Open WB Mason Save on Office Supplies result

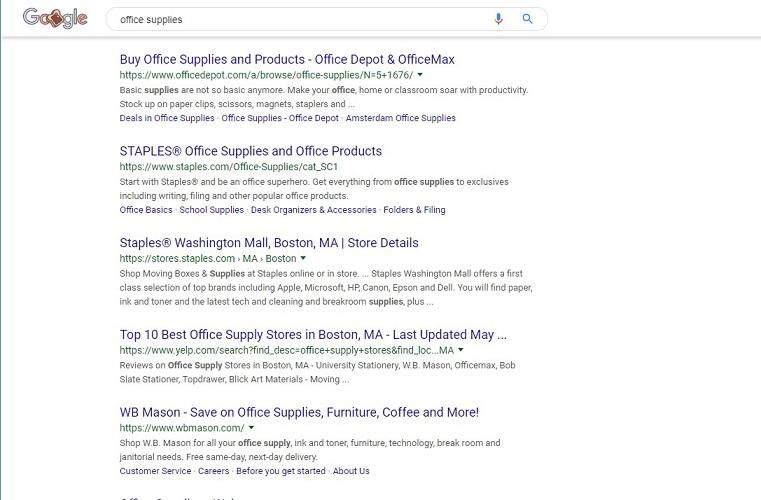pyautogui.click(x=299, y=412)
